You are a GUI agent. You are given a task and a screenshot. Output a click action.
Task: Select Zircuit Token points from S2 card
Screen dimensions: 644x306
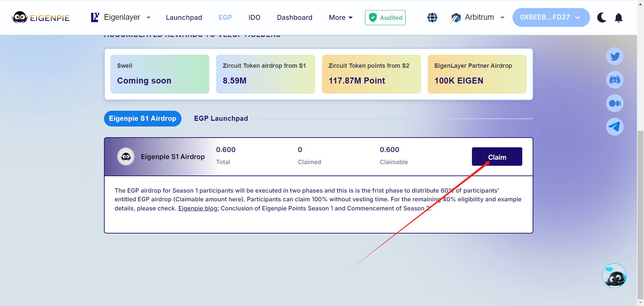[371, 74]
